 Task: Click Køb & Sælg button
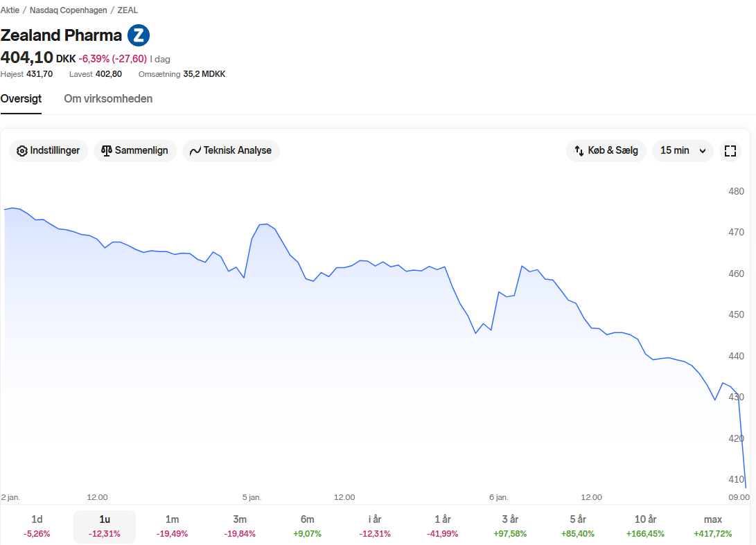coord(606,151)
